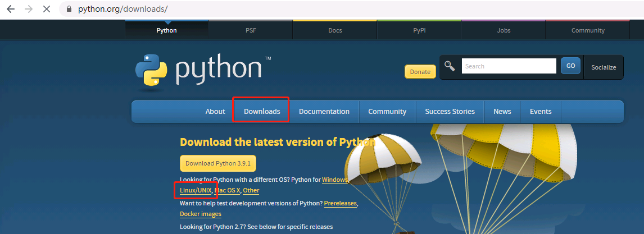The image size is (644, 234).
Task: Click 'Download the latest version of Python' heading
Action: (x=278, y=142)
